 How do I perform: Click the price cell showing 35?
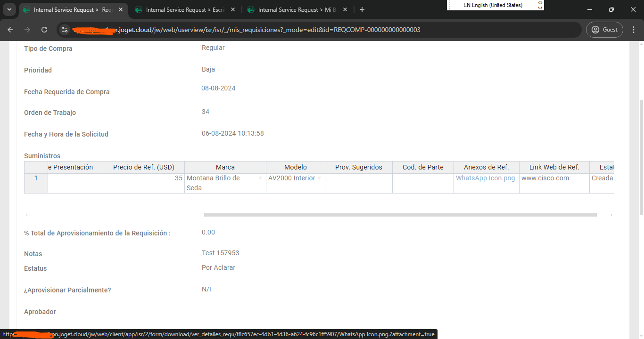click(144, 183)
